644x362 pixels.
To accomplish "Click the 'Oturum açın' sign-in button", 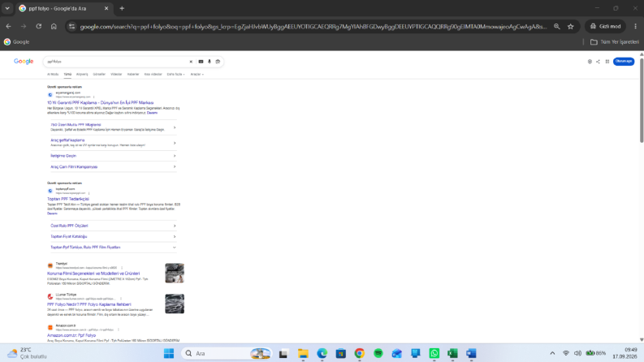I will coord(624,61).
